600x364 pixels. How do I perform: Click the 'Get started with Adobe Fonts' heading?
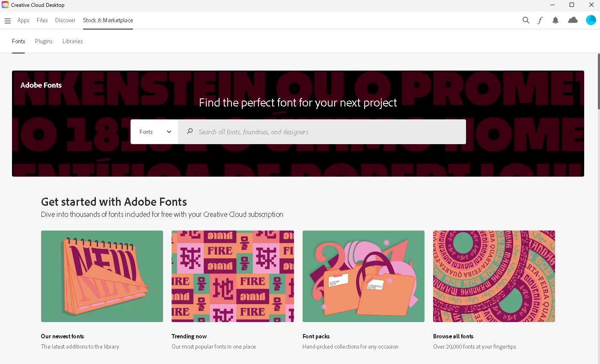114,201
